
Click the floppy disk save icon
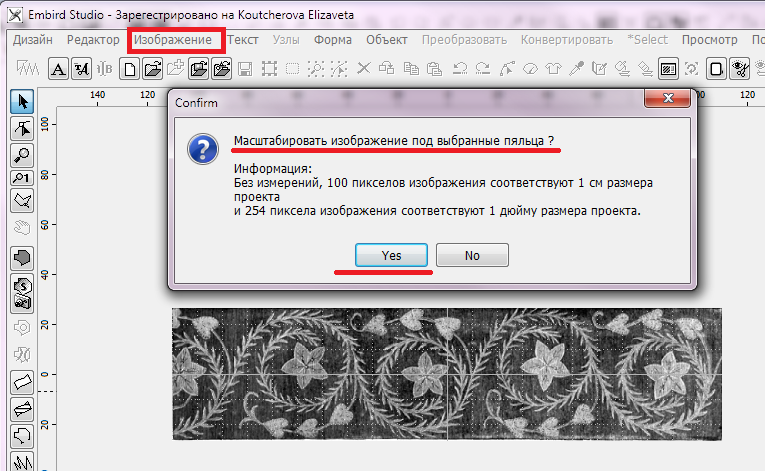245,69
